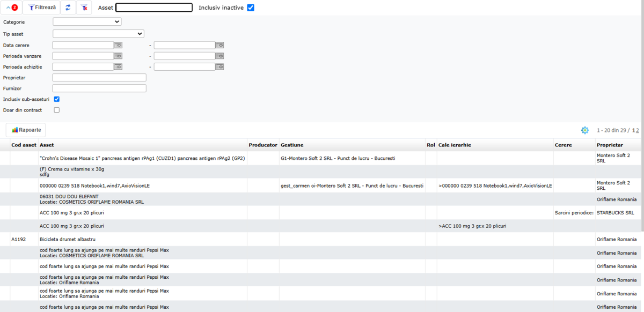The height and width of the screenshot is (312, 644).
Task: Open calendar for Data cerere end date
Action: point(219,46)
